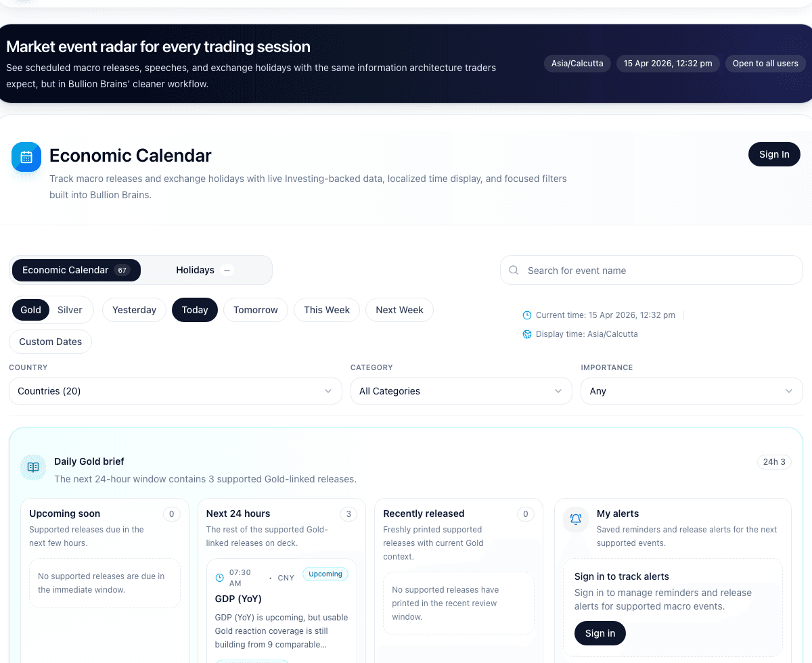Click the bell icon in My alerts card
Screen dimensions: 812x663
click(575, 519)
